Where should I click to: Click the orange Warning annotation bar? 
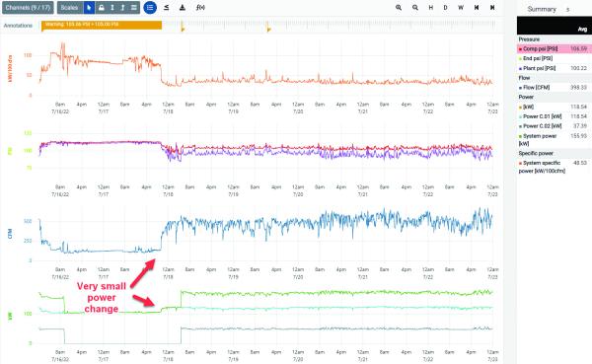(x=102, y=25)
